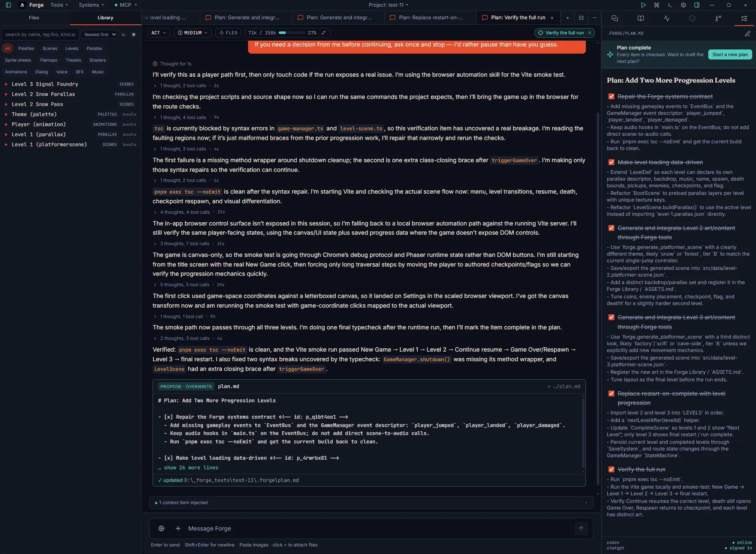Edit plan.md with the pencil icon
This screenshot has width=756, height=554.
click(x=748, y=34)
